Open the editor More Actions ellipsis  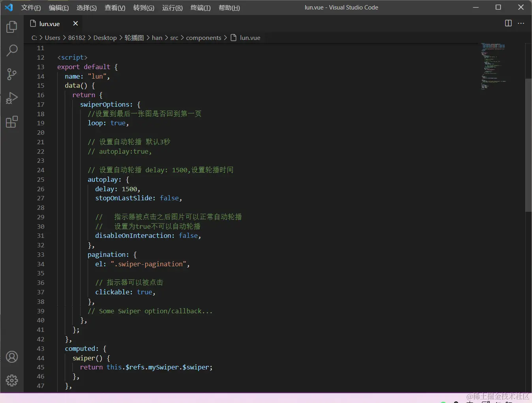click(x=521, y=23)
